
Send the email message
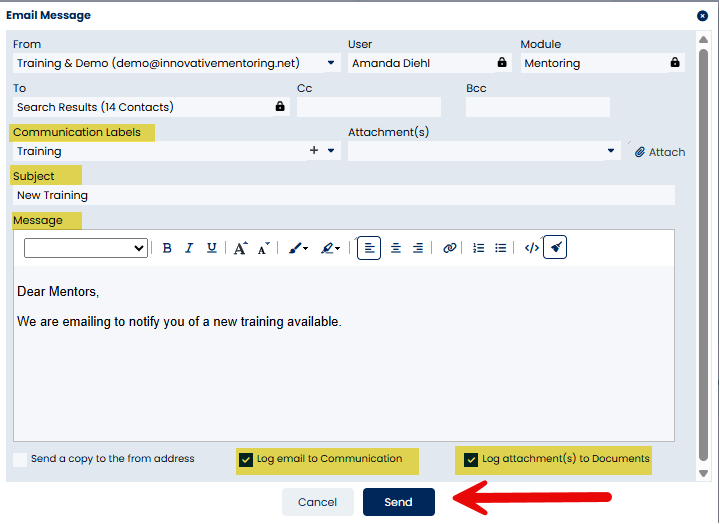[x=399, y=502]
